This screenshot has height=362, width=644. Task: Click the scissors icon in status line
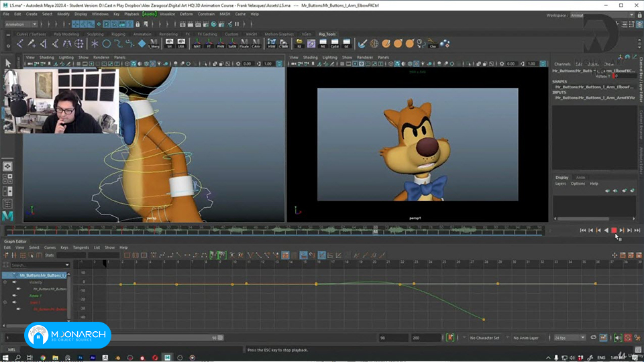tap(229, 24)
